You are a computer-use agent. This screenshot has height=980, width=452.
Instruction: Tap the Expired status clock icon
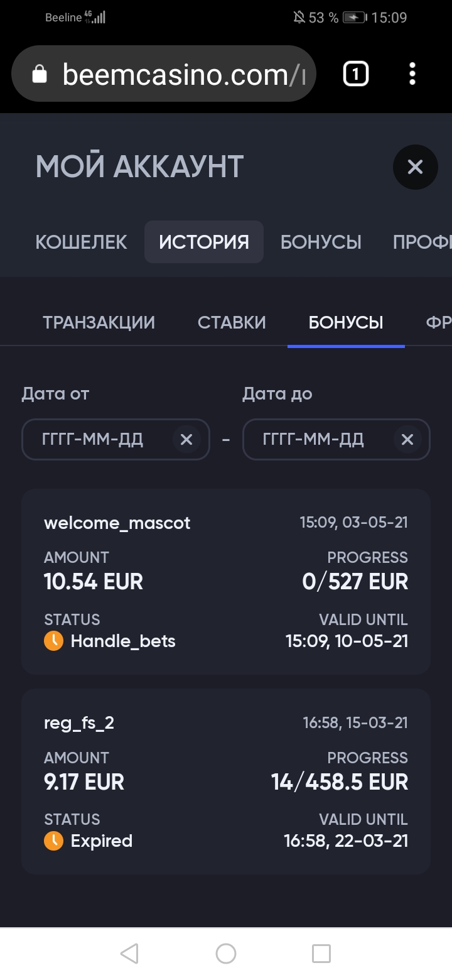53,841
